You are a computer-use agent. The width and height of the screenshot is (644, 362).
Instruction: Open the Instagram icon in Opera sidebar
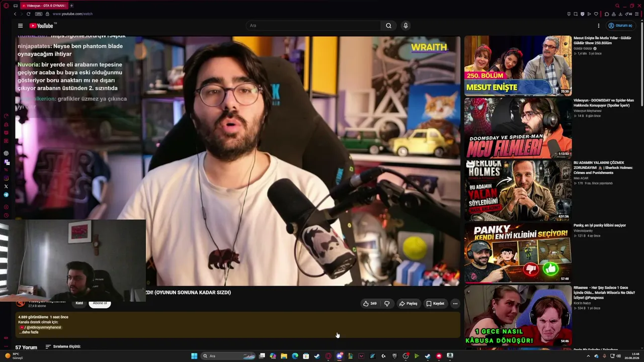pos(6,178)
